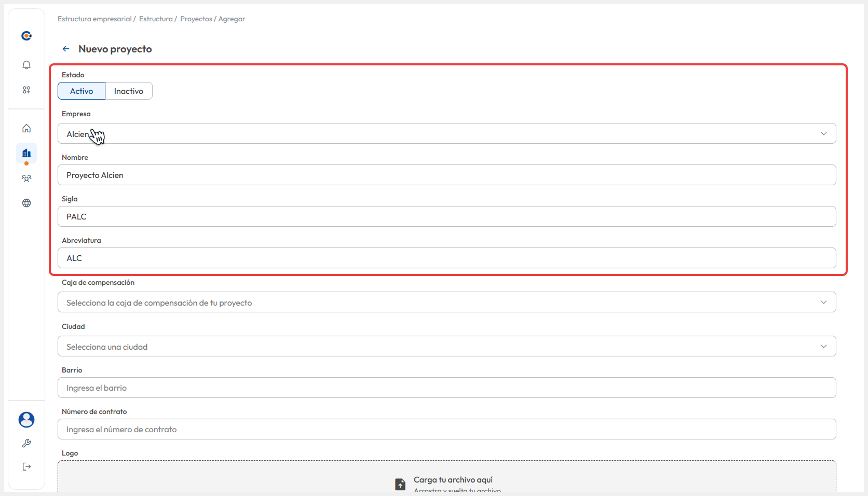
Task: Open the wrench settings icon
Action: click(26, 443)
